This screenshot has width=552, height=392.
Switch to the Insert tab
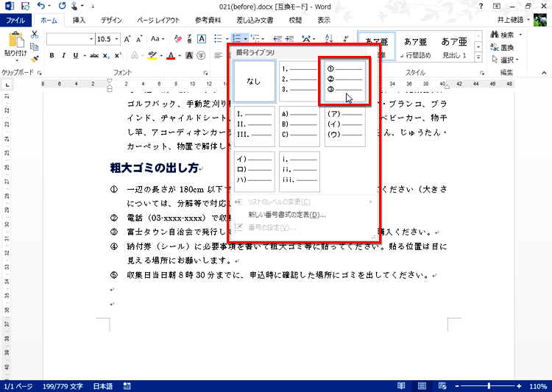79,20
